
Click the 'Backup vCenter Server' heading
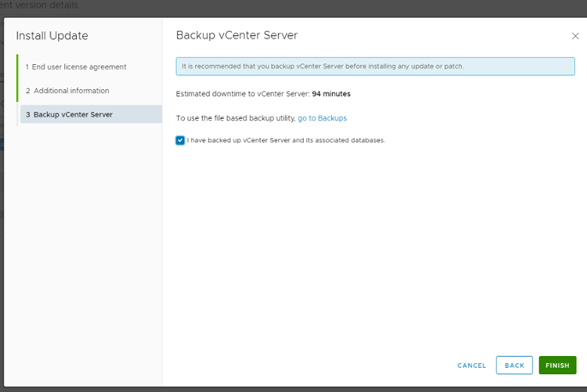[237, 35]
